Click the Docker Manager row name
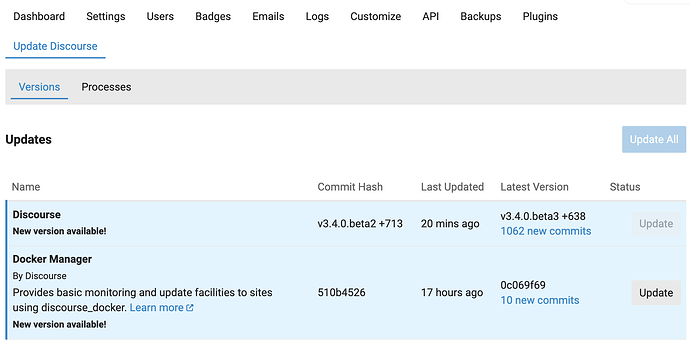 [x=52, y=259]
